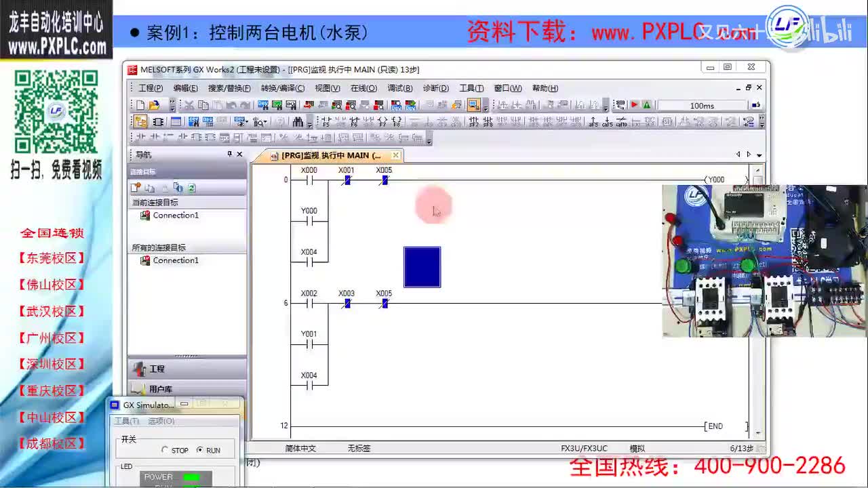Click the New project icon
868x488 pixels.
pyautogui.click(x=140, y=105)
